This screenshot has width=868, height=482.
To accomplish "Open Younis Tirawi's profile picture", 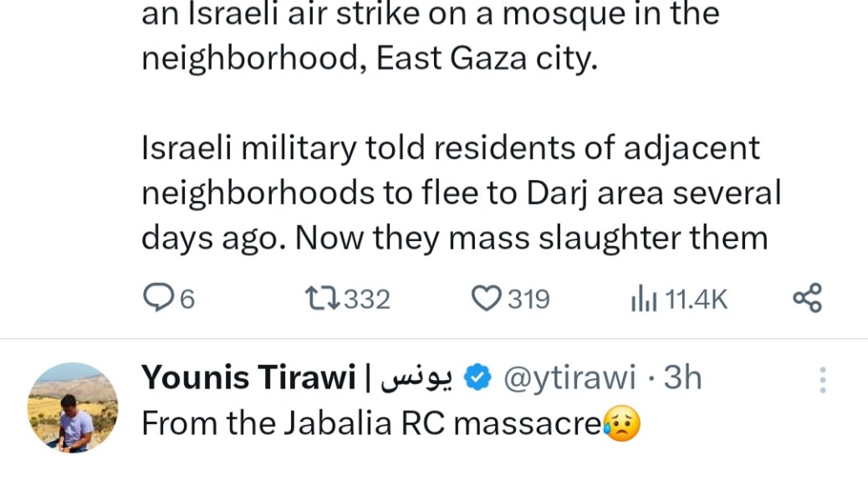I will [73, 408].
